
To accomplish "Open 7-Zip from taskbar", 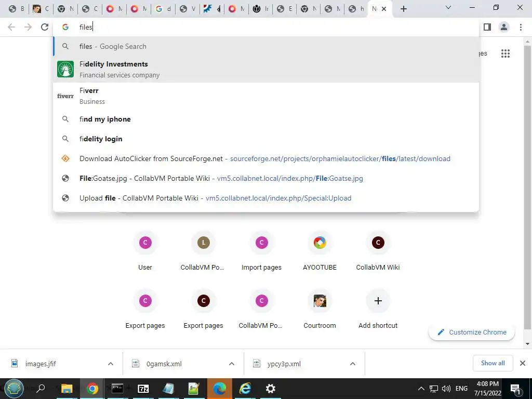I will click(143, 389).
